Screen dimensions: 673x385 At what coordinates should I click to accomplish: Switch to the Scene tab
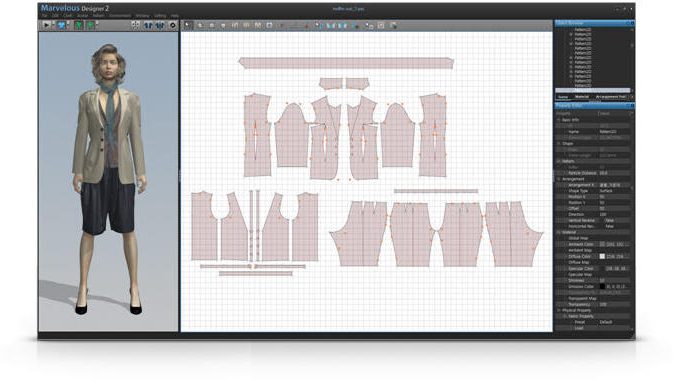tap(563, 97)
